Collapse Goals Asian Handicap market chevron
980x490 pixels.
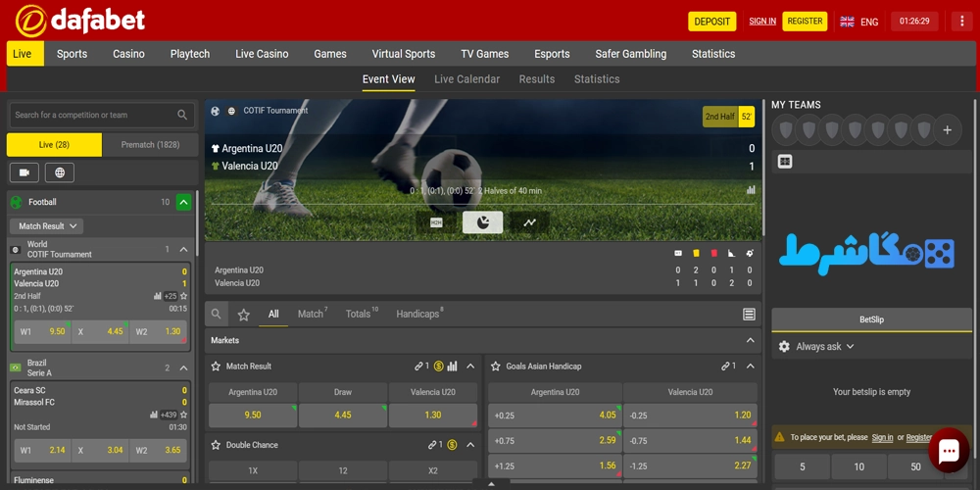pyautogui.click(x=750, y=367)
